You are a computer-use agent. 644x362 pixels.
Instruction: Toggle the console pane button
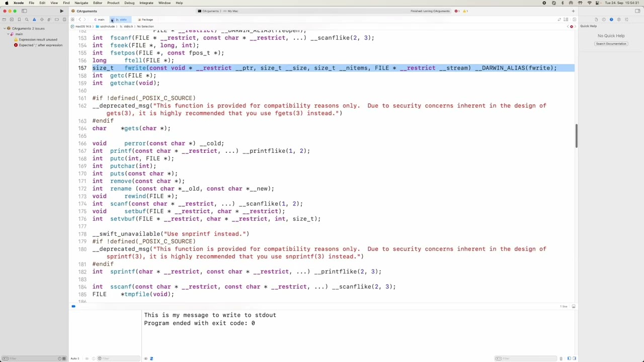tap(574, 358)
